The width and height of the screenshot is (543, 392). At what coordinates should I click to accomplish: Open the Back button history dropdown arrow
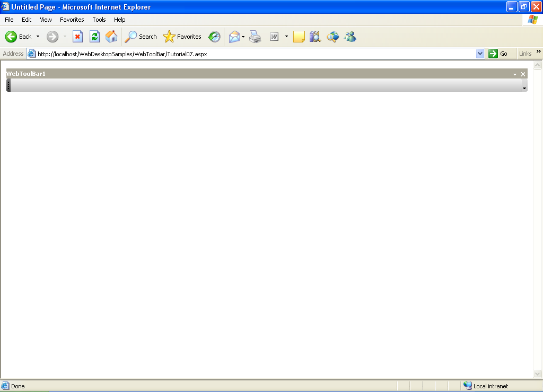pyautogui.click(x=38, y=37)
